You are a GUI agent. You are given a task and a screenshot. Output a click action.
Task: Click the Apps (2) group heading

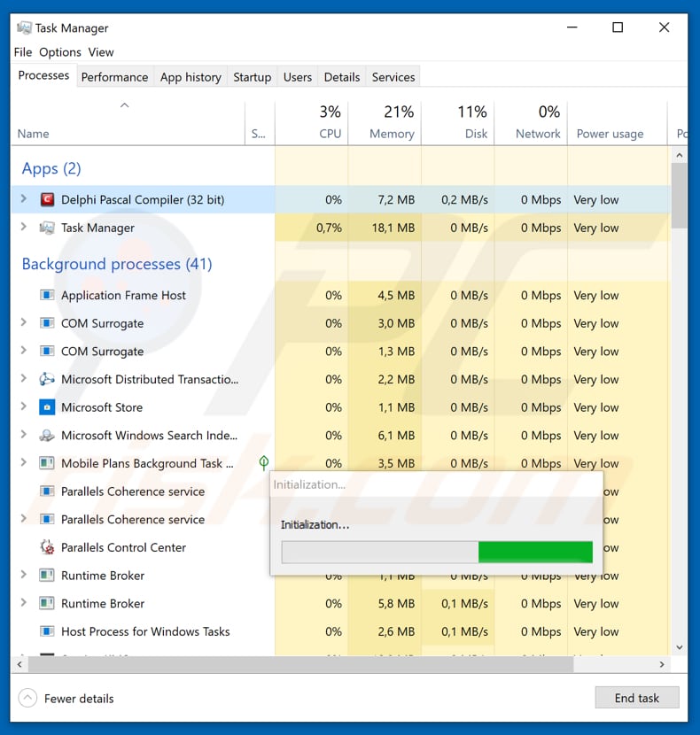[51, 168]
